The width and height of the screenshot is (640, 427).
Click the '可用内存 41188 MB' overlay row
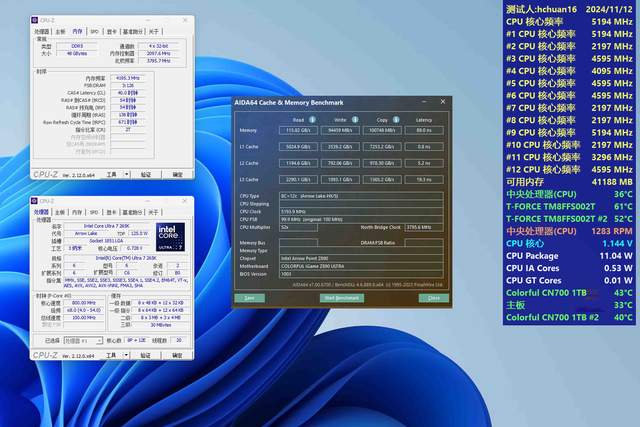[569, 182]
